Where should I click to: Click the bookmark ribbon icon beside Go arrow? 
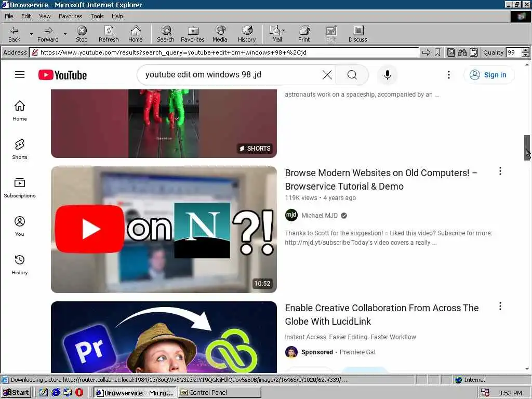point(437,52)
